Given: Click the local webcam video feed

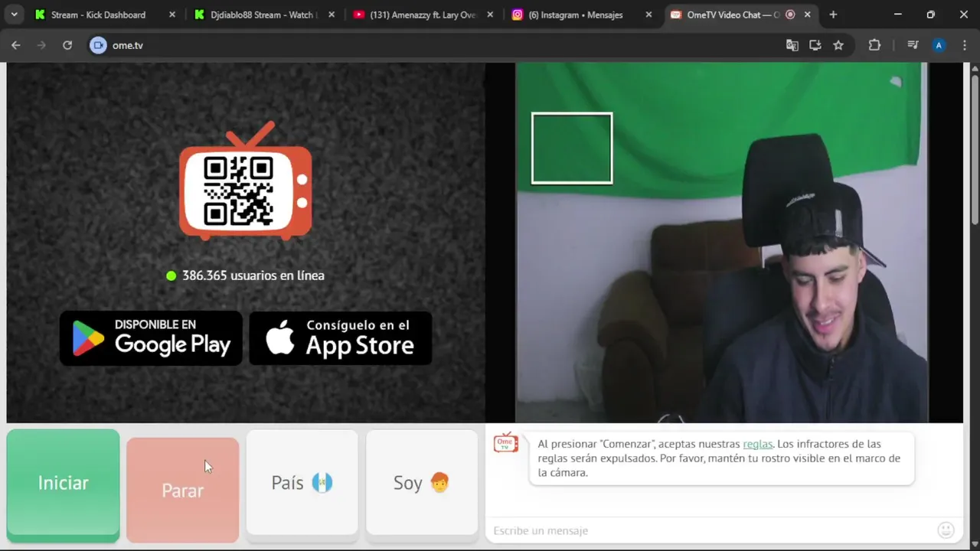Looking at the screenshot, I should pyautogui.click(x=721, y=243).
